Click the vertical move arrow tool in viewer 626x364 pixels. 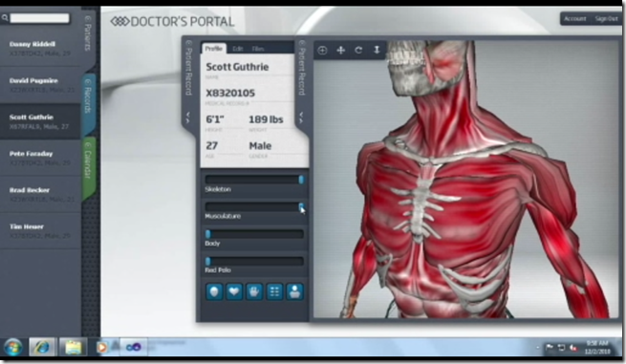pos(377,51)
